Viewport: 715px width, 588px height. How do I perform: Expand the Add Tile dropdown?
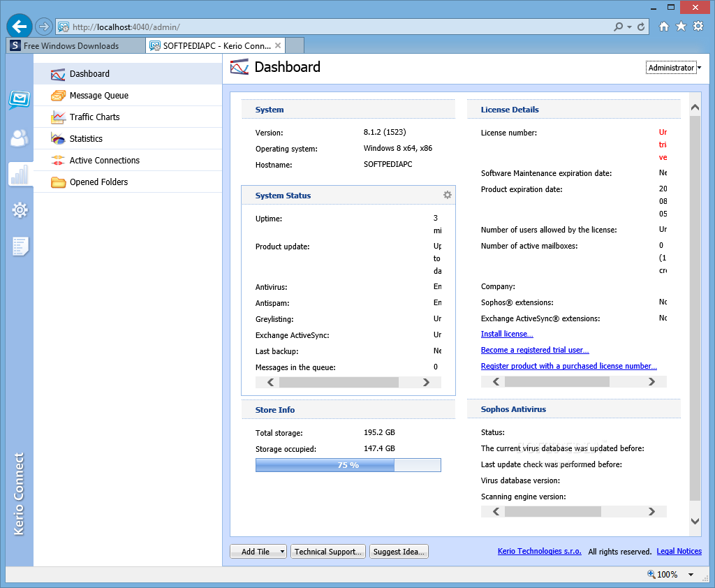pos(282,552)
